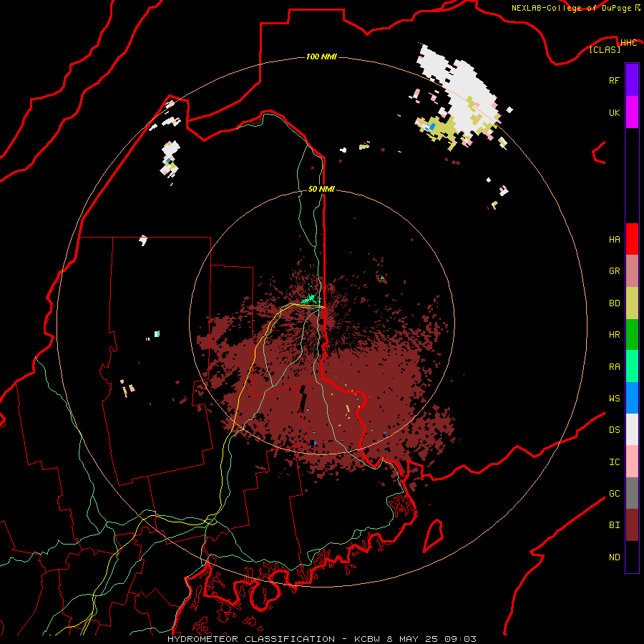Click the DS white legend swatch
The width and height of the screenshot is (644, 644).
pos(632,429)
